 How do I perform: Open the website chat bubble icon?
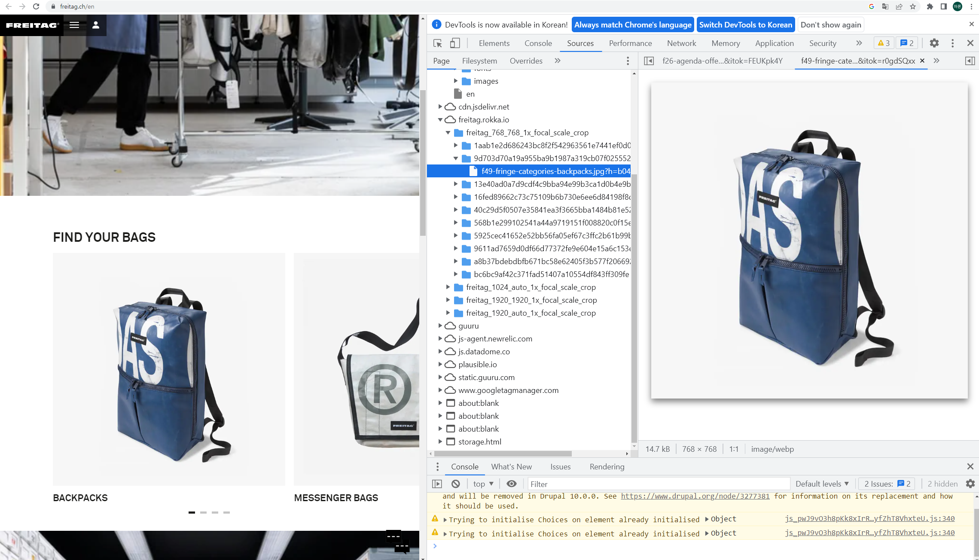pyautogui.click(x=397, y=542)
